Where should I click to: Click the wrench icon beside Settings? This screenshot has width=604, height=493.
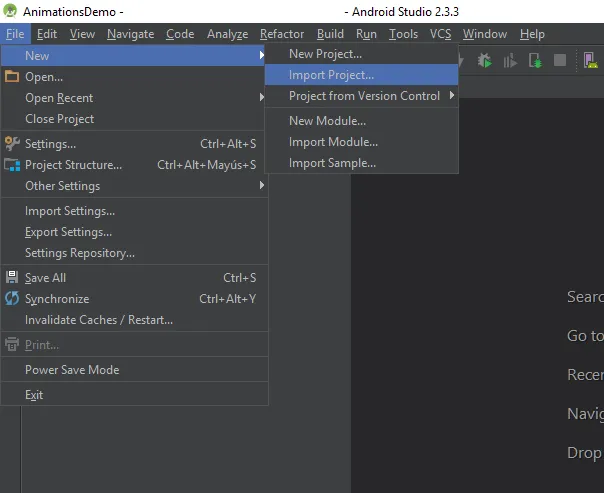(12, 144)
